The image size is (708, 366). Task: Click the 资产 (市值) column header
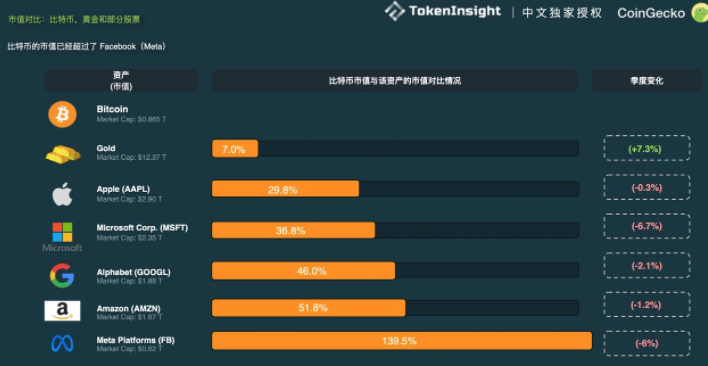[121, 81]
